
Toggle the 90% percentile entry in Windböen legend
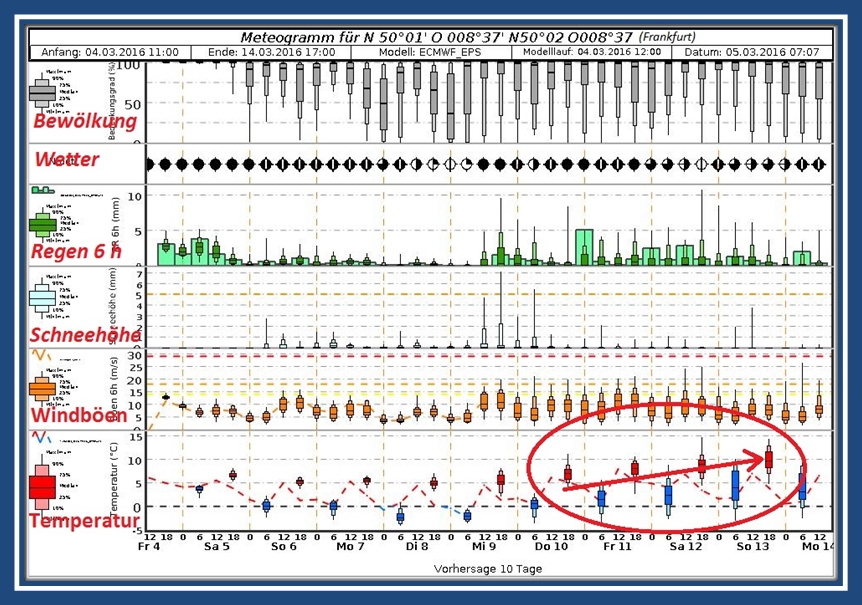point(58,377)
